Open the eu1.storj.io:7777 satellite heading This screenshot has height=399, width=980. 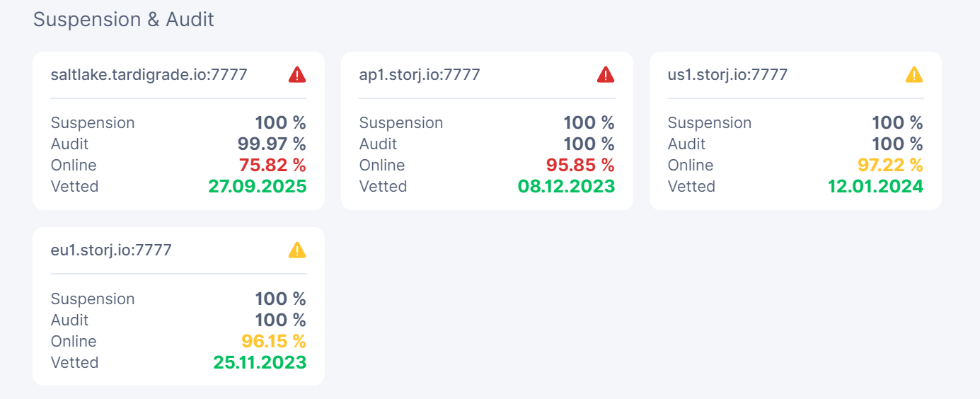point(111,250)
